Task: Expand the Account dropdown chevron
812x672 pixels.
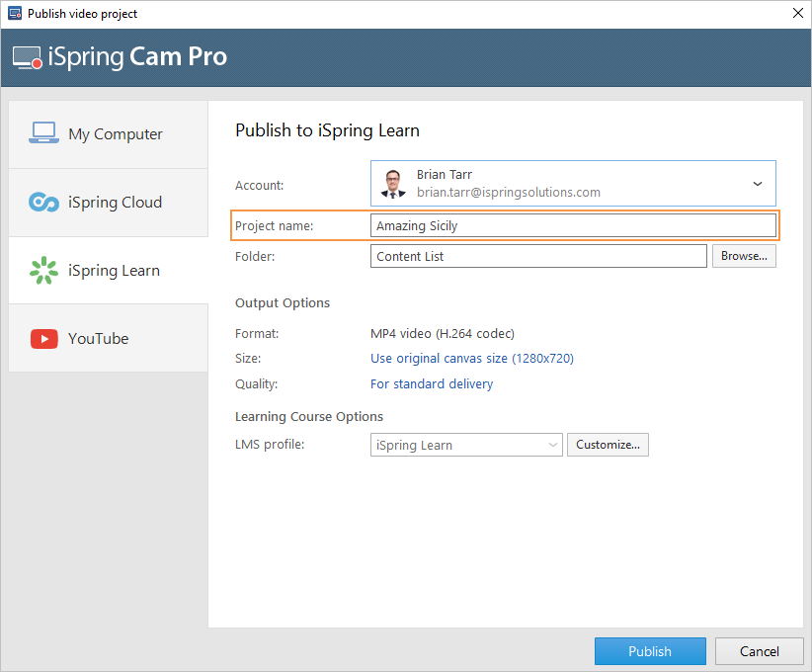Action: [758, 184]
